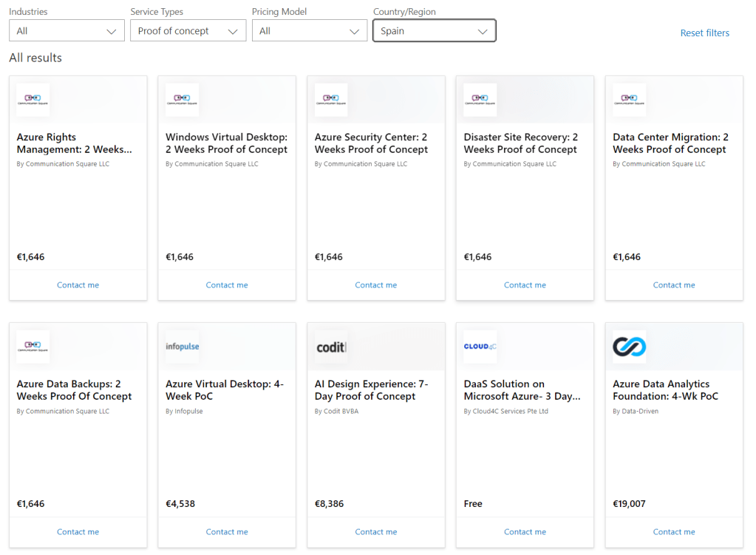Click Contact me on the free DaaS Solution card
756x555 pixels.
[x=525, y=532]
